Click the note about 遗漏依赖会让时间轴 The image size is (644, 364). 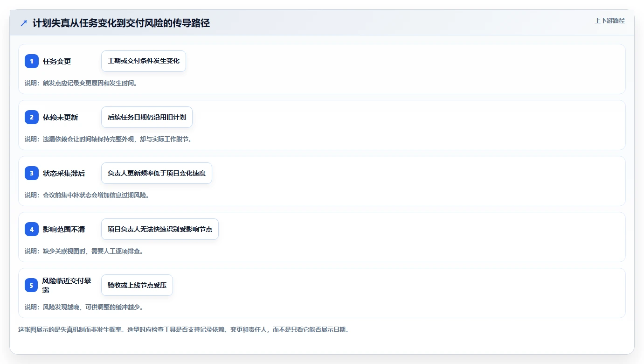[x=108, y=139]
